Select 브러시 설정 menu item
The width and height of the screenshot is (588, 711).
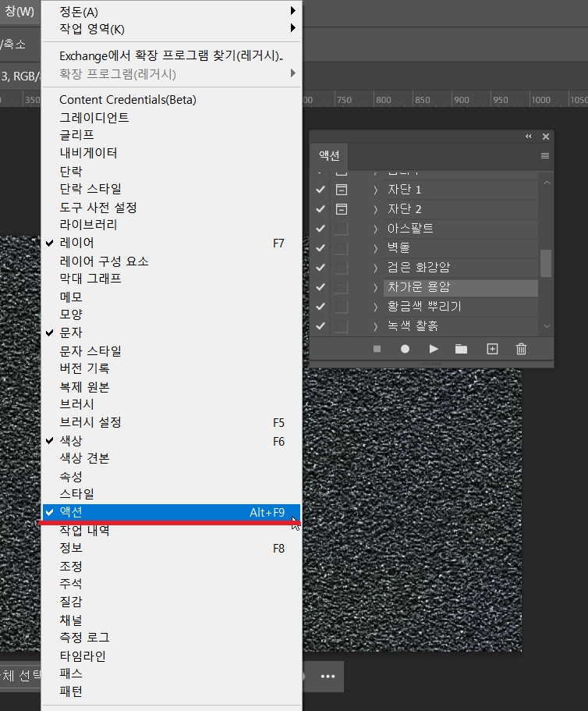coord(172,422)
